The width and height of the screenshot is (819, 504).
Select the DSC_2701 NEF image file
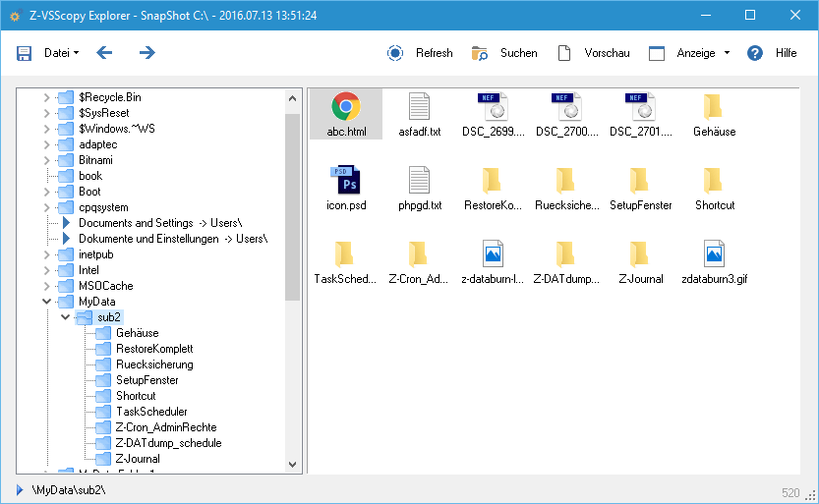[x=640, y=114]
